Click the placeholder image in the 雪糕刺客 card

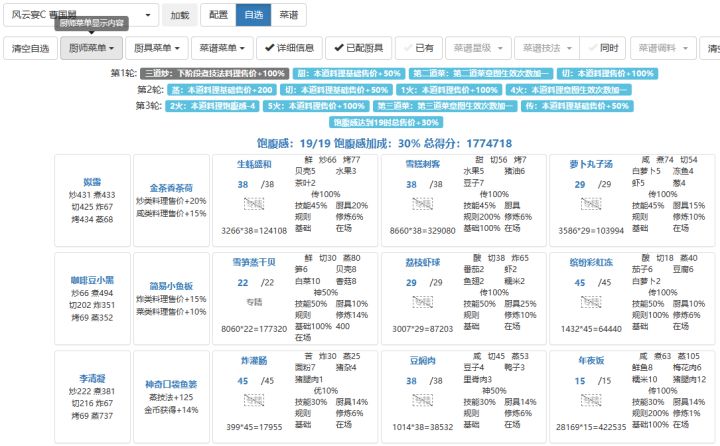point(422,203)
